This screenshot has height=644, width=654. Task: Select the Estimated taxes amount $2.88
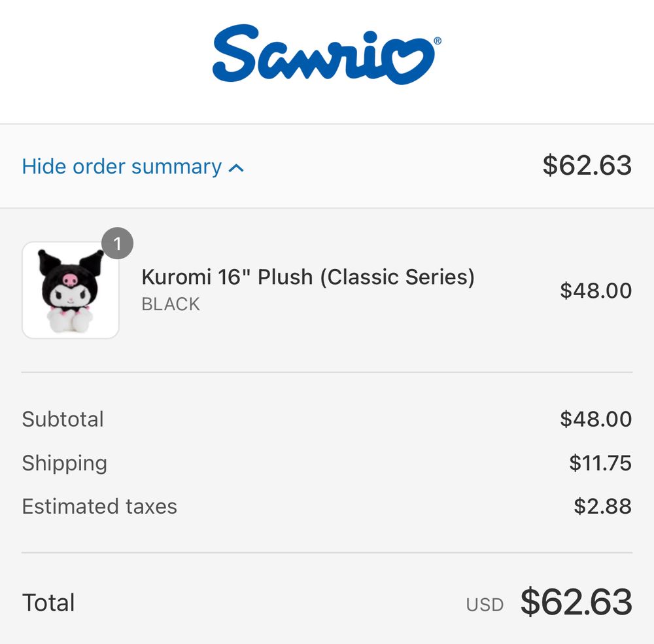(602, 507)
